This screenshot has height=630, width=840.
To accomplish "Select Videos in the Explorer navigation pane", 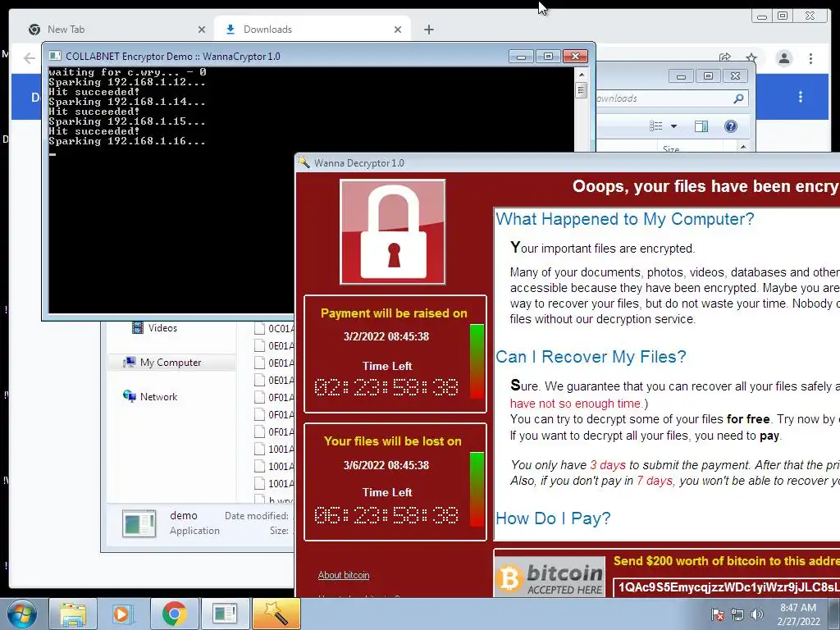I will point(162,328).
